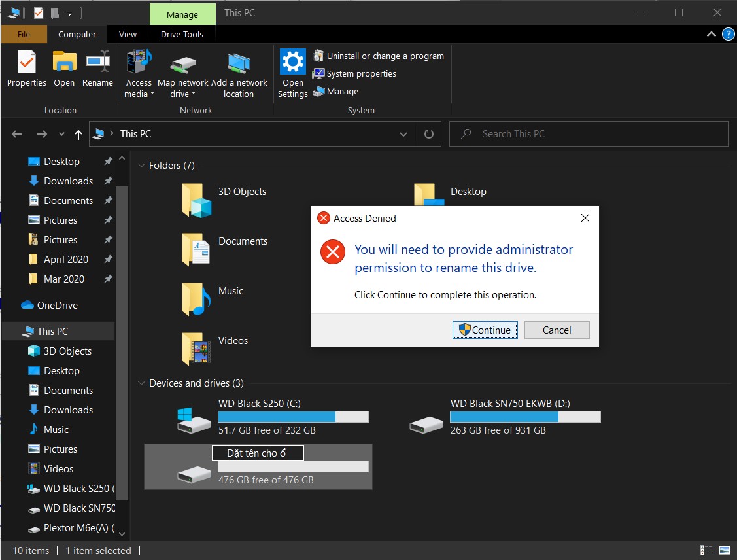Click the Search This PC field
Screen dimensions: 737x560
click(x=589, y=134)
